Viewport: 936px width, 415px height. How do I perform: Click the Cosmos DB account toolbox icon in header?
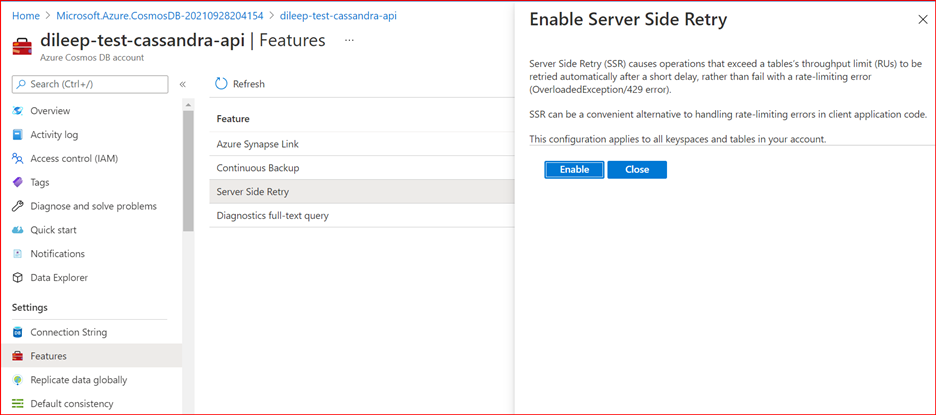point(23,45)
